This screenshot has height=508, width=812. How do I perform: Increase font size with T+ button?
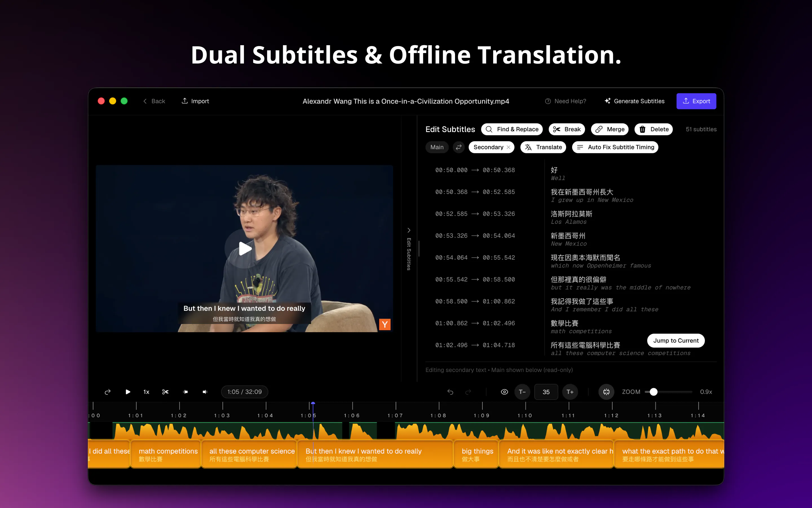[x=570, y=392]
